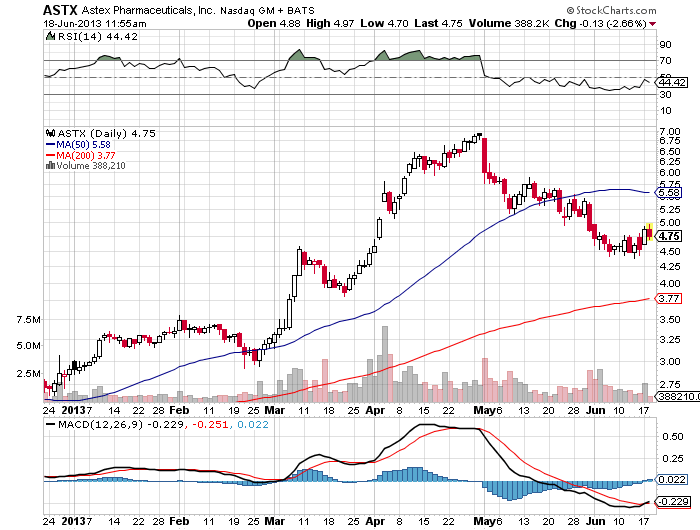The image size is (700, 530).
Task: Click the red -0.251 signal value
Action: [210, 425]
